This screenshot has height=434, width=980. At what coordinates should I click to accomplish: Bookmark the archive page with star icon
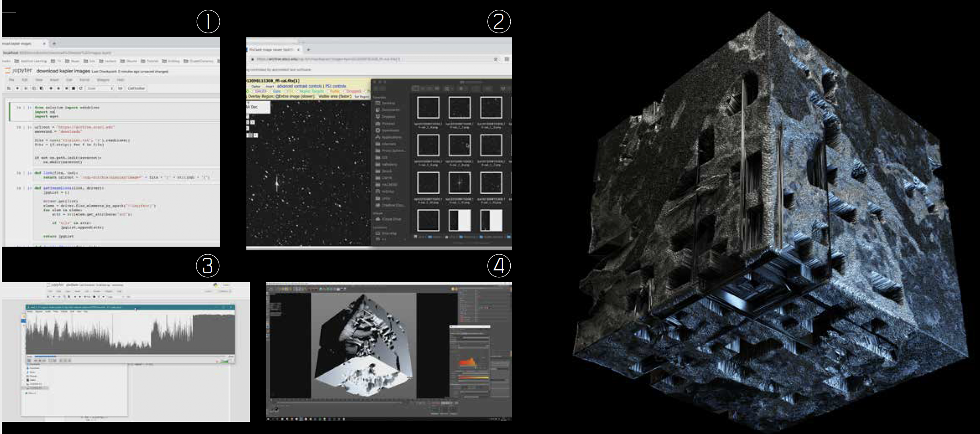(495, 59)
